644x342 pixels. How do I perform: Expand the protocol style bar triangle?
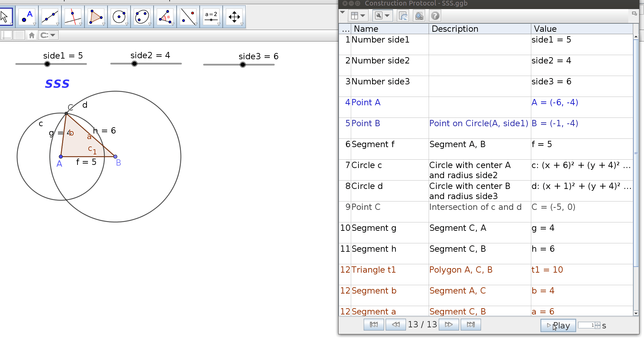[x=342, y=12]
